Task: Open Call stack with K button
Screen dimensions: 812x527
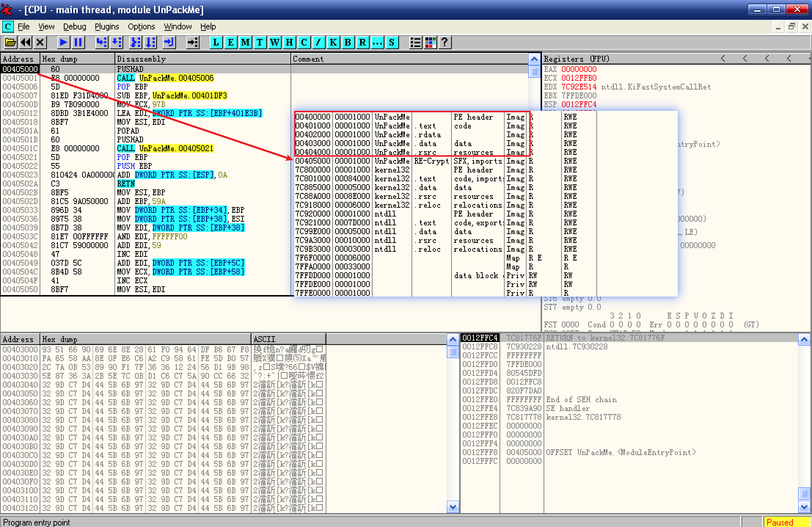Action: click(333, 43)
